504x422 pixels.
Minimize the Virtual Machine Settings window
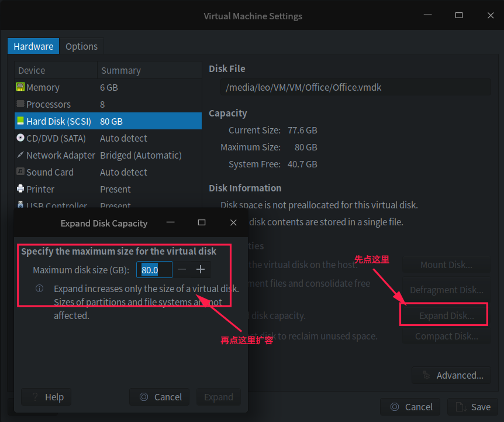pyautogui.click(x=427, y=15)
